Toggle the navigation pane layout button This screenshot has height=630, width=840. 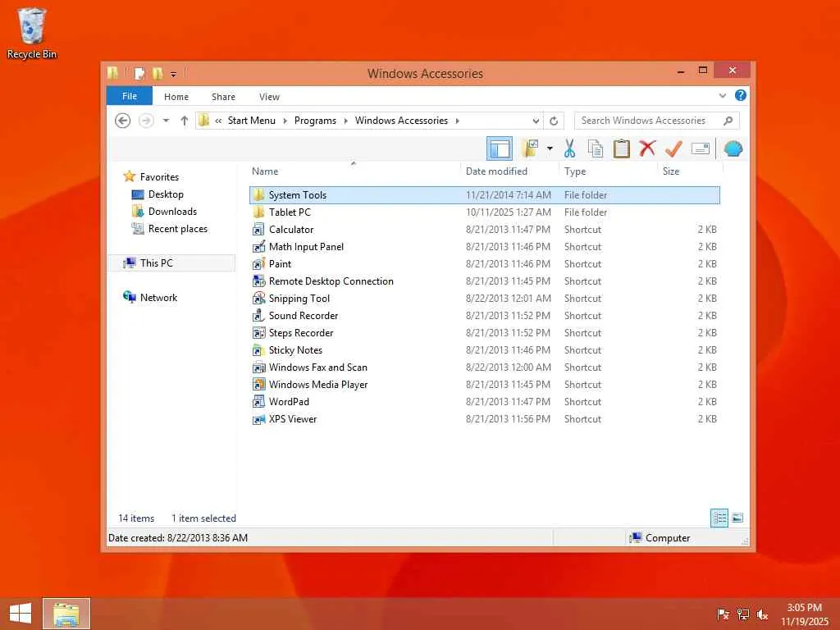(x=500, y=148)
